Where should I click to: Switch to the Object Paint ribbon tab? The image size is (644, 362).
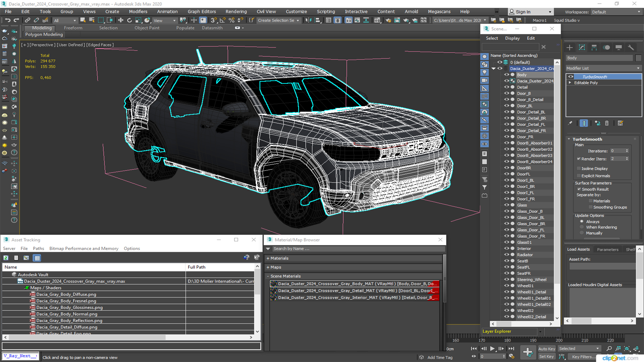tap(147, 28)
